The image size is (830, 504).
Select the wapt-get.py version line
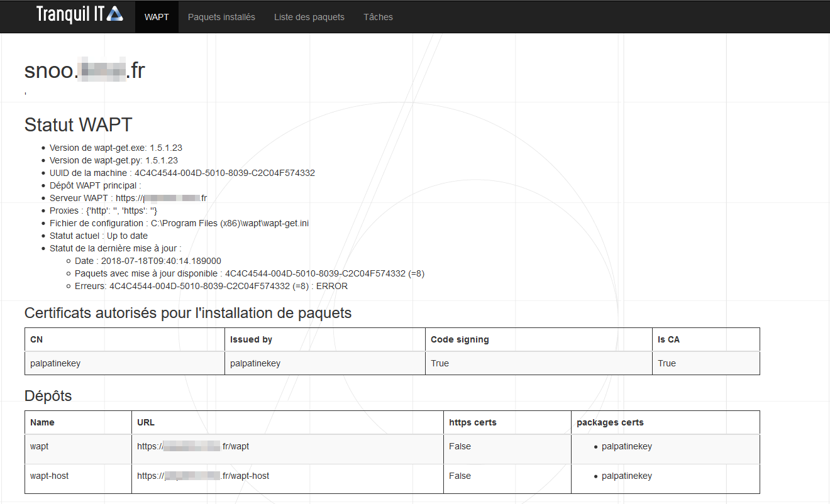tap(114, 160)
